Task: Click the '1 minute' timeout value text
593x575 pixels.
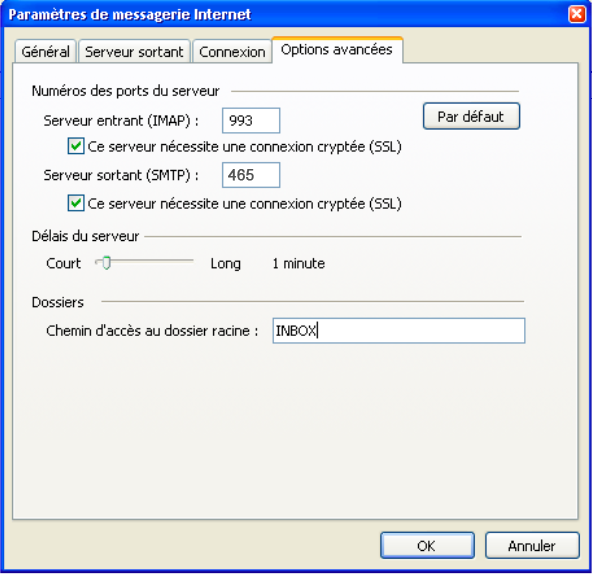Action: (x=299, y=263)
